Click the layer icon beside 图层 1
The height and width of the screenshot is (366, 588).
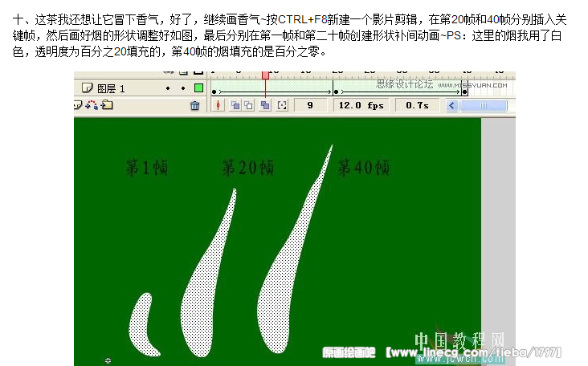87,88
